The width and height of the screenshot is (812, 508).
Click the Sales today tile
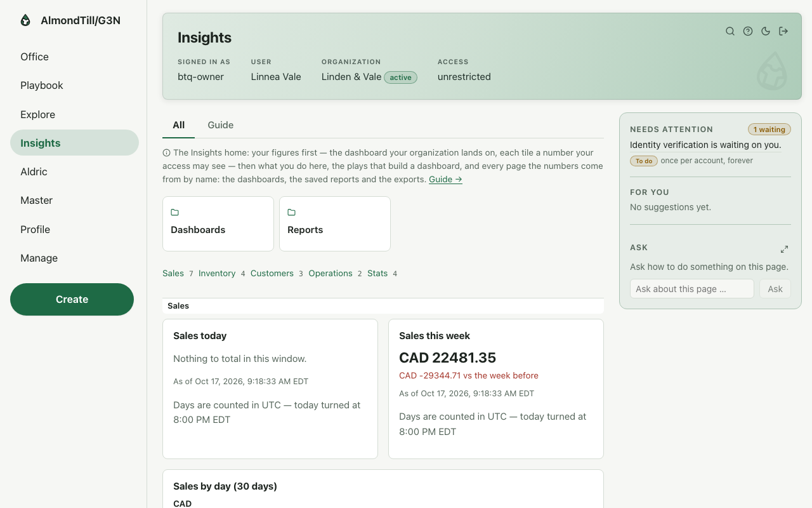point(270,389)
